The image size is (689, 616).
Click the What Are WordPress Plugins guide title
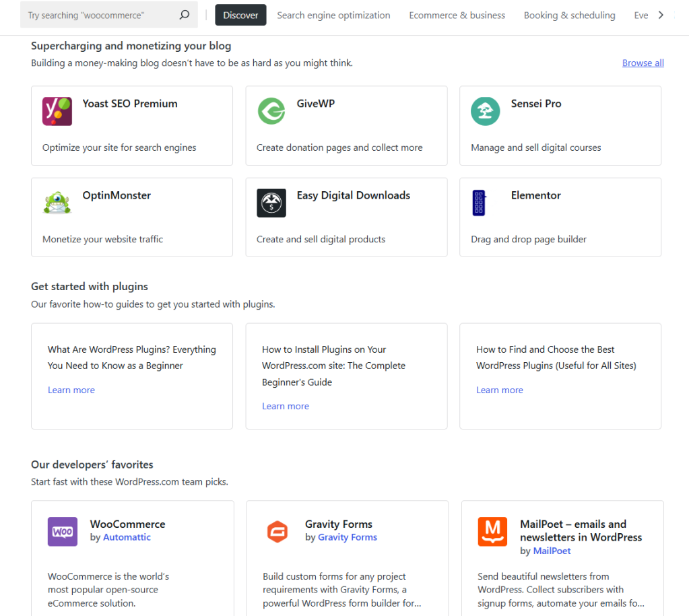132,357
